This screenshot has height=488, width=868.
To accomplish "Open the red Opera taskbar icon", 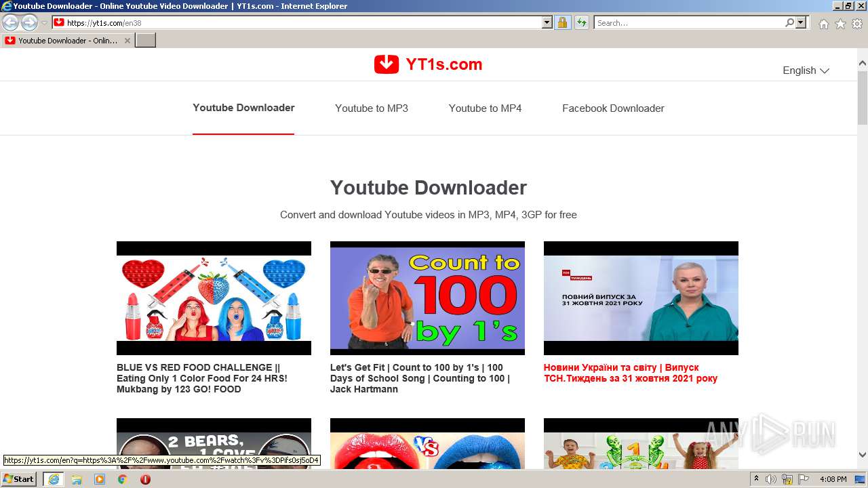I will pos(145,479).
